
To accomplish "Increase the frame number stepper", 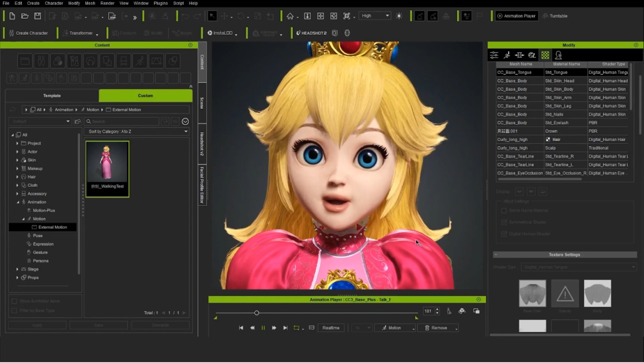I will 437,309.
